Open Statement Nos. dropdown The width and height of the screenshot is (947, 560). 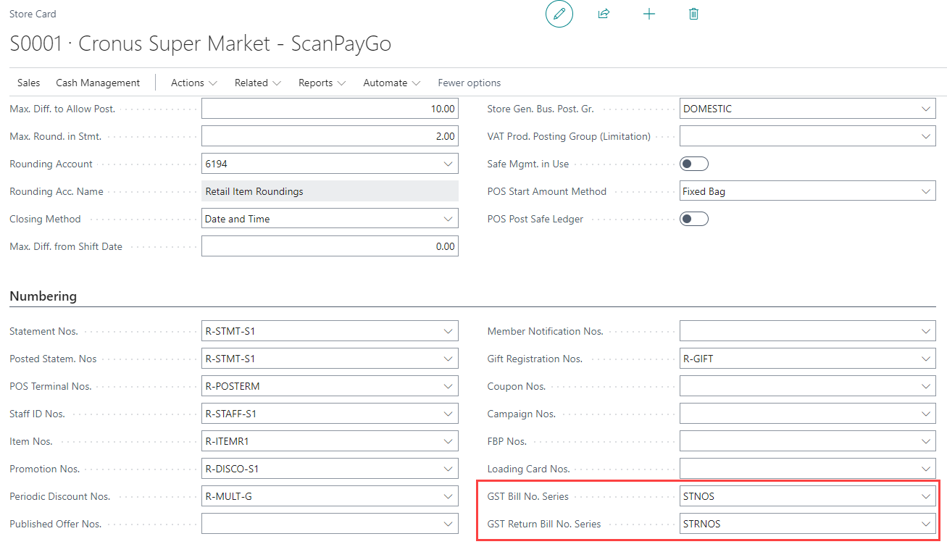[x=448, y=331]
